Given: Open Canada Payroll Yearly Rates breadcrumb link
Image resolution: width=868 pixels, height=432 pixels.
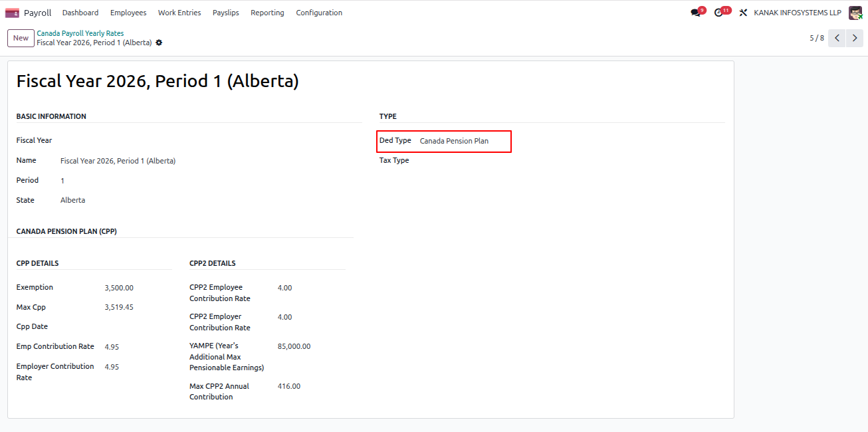Looking at the screenshot, I should pos(80,33).
